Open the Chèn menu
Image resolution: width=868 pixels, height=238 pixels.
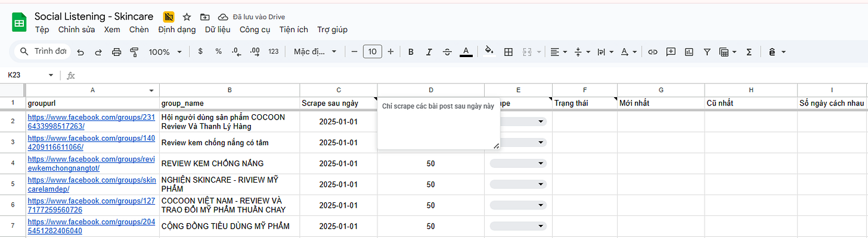pyautogui.click(x=139, y=30)
